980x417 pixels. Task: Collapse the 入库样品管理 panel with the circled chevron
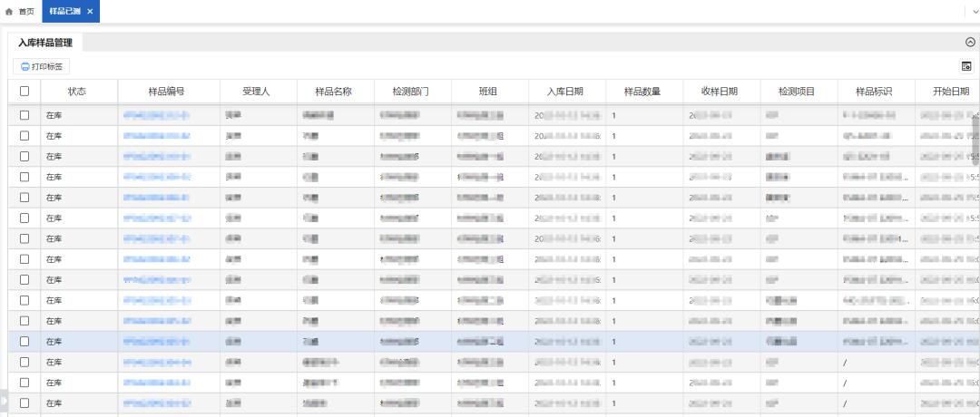click(x=969, y=43)
